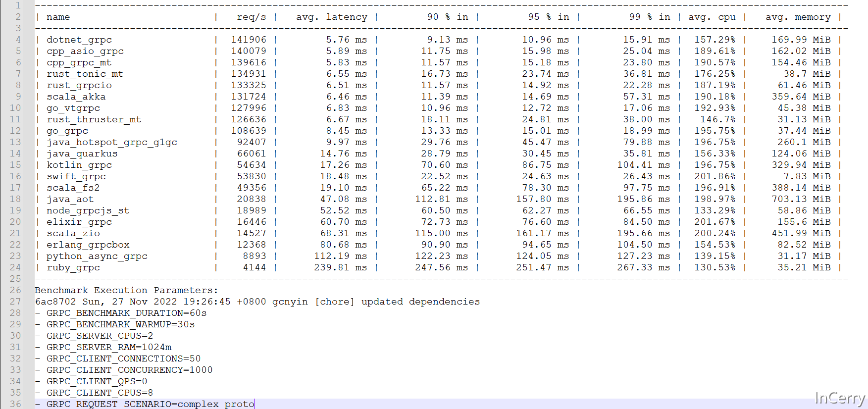This screenshot has width=868, height=409.
Task: Select the 4144 req/s value
Action: 255,267
